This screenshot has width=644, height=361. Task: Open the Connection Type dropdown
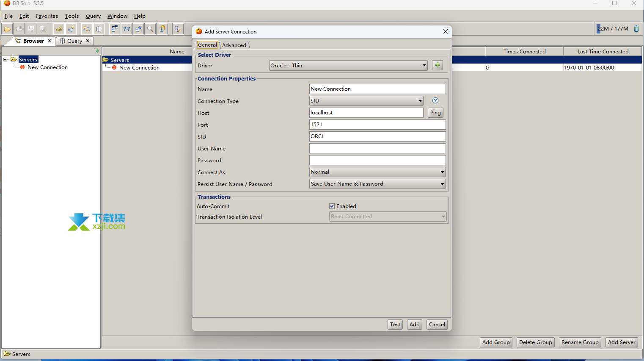point(366,101)
